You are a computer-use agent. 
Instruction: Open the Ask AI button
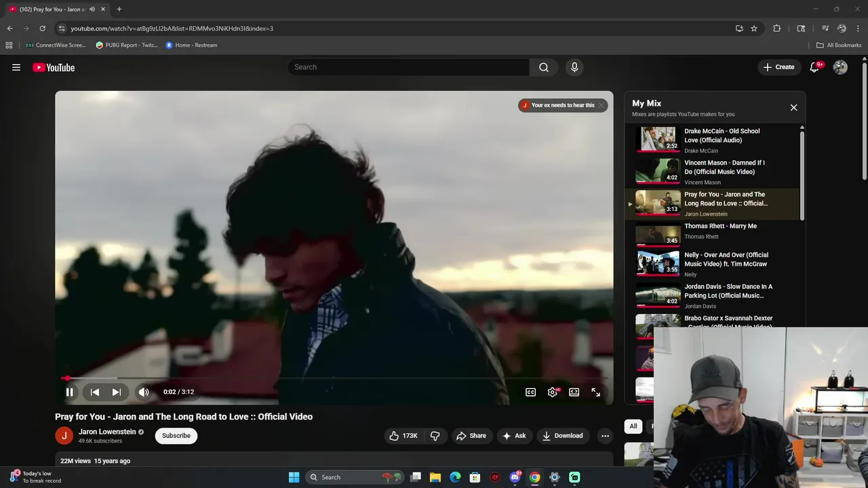tap(513, 436)
